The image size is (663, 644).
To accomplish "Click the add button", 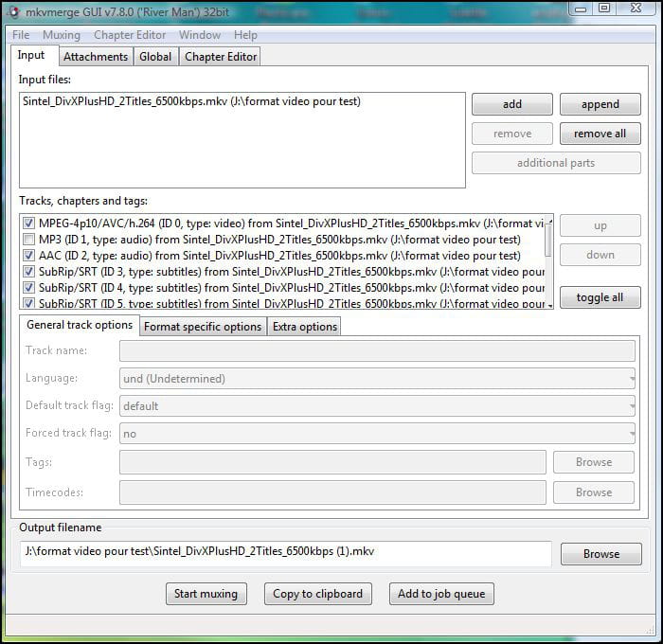I will click(x=512, y=104).
